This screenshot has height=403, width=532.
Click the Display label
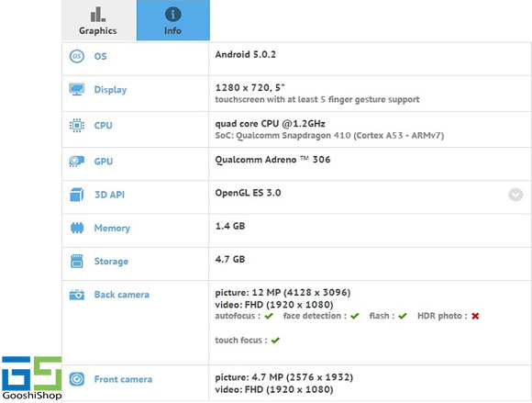tap(110, 90)
